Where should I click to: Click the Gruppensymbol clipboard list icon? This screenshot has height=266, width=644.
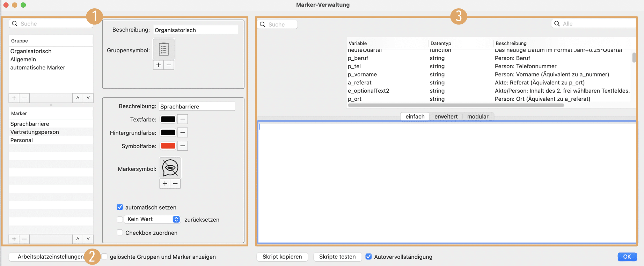click(164, 49)
